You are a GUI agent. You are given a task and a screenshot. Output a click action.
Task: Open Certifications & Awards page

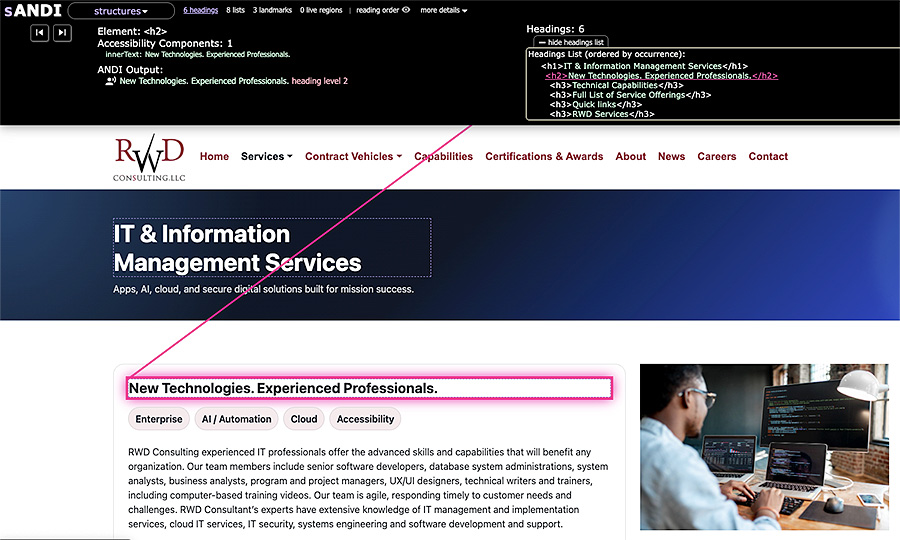pos(544,157)
